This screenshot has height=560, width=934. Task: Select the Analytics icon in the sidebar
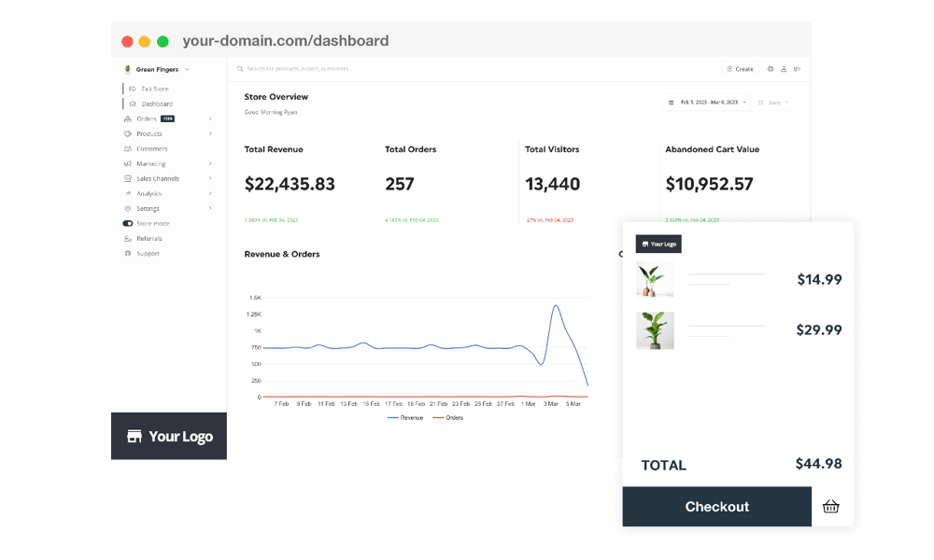tap(127, 193)
